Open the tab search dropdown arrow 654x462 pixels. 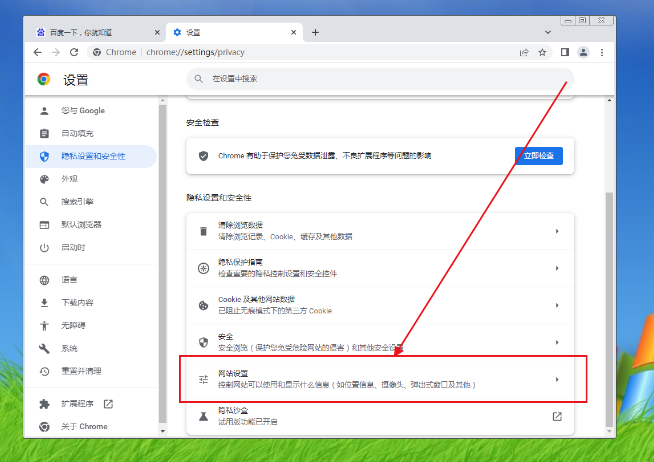coord(548,32)
